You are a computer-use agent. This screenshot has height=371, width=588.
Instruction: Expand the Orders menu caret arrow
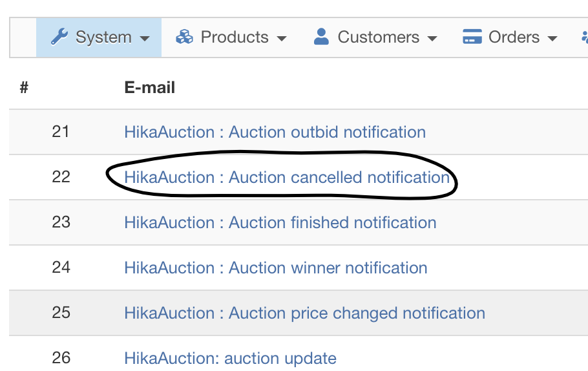[552, 39]
